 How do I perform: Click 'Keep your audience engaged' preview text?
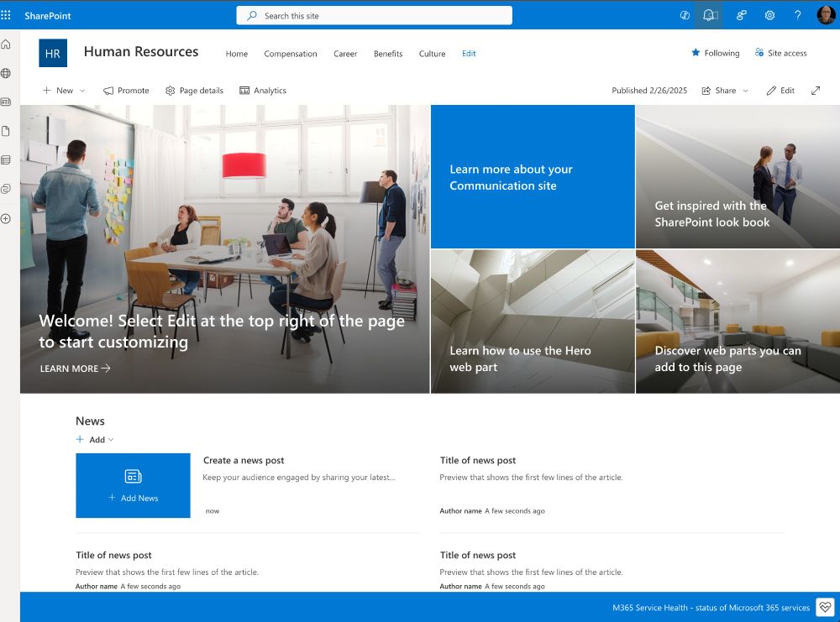click(x=299, y=477)
